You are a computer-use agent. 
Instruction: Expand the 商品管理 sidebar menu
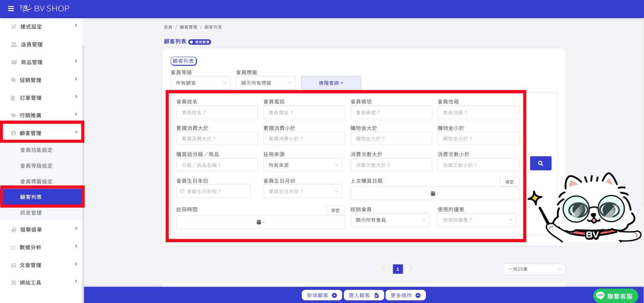(x=42, y=62)
